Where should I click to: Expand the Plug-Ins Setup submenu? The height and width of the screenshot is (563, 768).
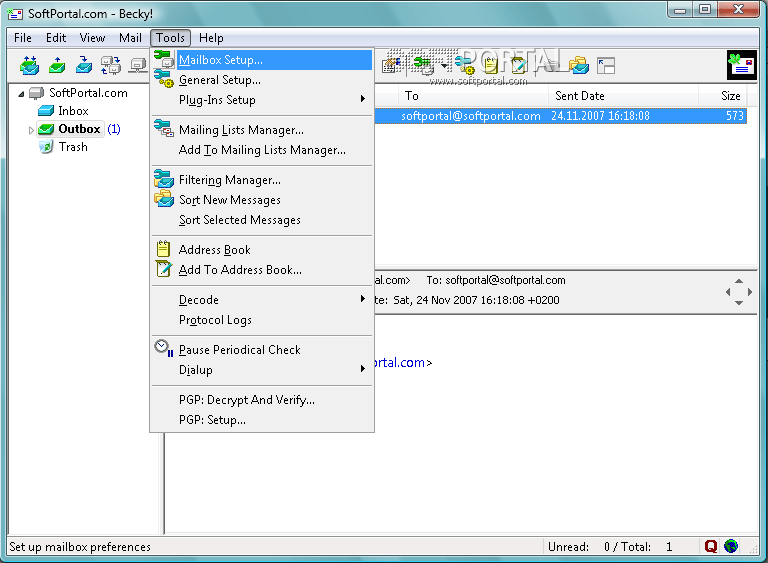[x=262, y=100]
